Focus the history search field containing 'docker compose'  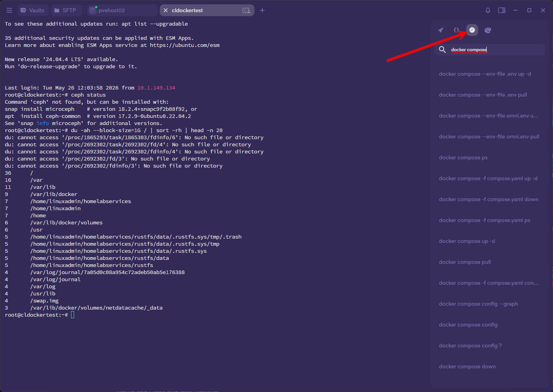coord(490,50)
